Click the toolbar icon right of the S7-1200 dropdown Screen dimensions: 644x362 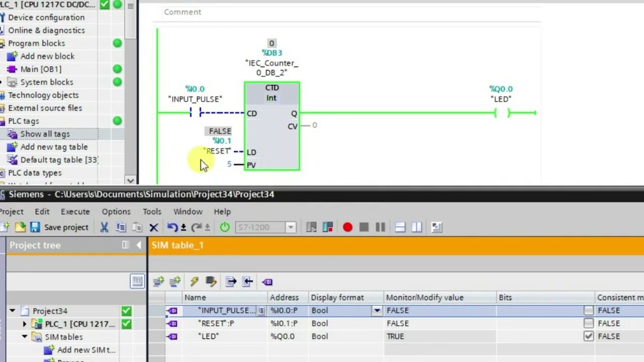click(x=311, y=227)
